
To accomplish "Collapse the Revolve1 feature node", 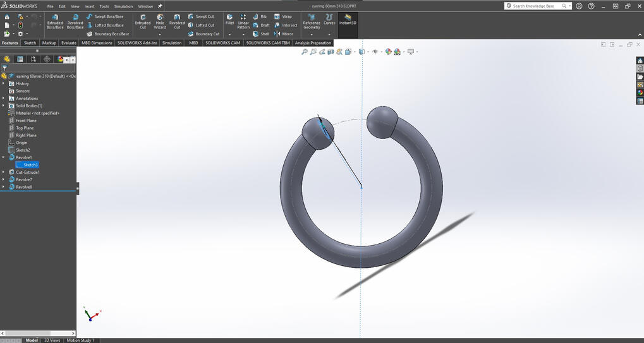I will 4,157.
